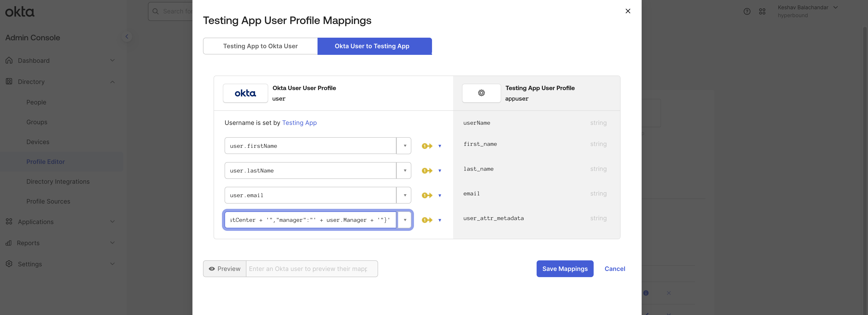Close the User Profile Mappings dialog
Image resolution: width=868 pixels, height=315 pixels.
[x=628, y=11]
